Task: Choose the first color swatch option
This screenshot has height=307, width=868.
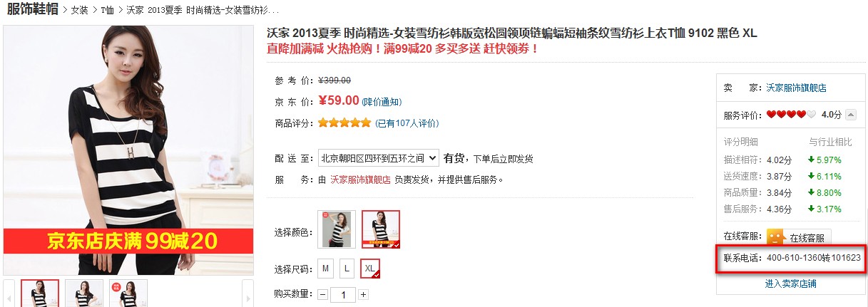Action: point(337,229)
